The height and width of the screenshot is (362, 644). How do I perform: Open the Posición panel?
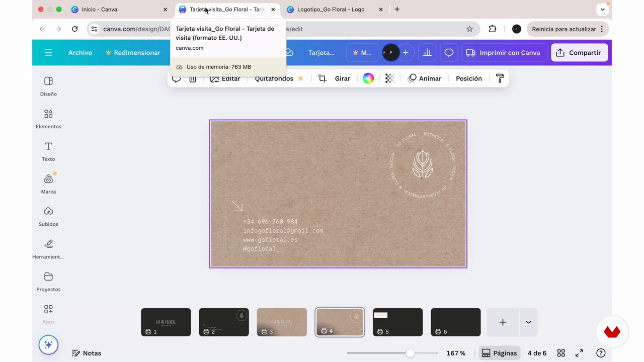pyautogui.click(x=469, y=78)
